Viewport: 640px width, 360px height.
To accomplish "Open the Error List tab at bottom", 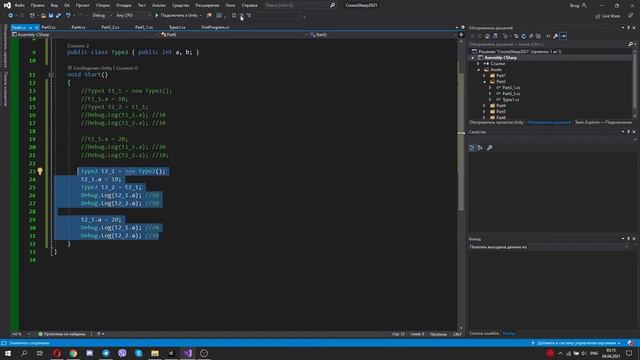I will pos(484,333).
